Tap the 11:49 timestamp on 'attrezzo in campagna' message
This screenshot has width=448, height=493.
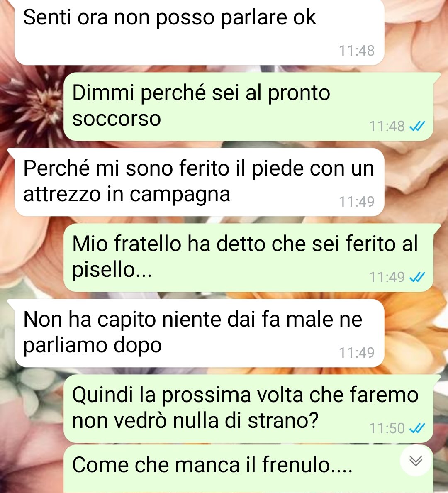(x=356, y=202)
